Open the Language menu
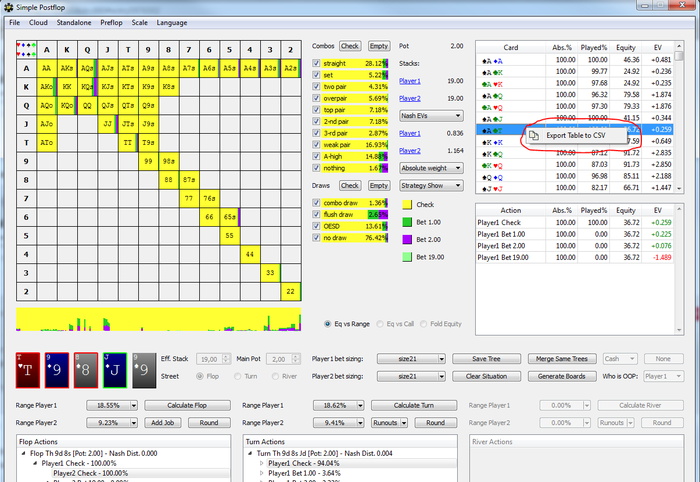Viewport: 700px width, 482px height. click(171, 23)
